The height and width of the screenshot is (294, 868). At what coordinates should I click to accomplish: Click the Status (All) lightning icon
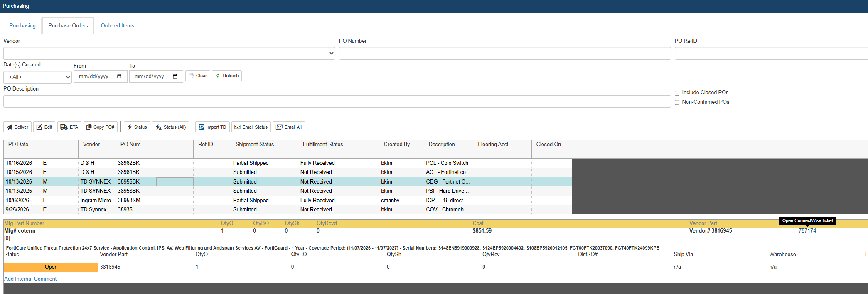coord(158,127)
